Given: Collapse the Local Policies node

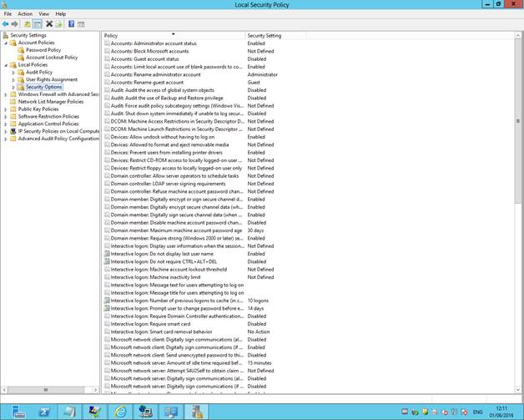Looking at the screenshot, I should (x=6, y=65).
